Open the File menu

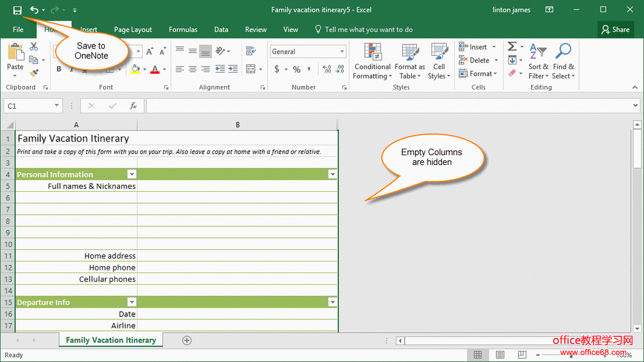point(18,29)
